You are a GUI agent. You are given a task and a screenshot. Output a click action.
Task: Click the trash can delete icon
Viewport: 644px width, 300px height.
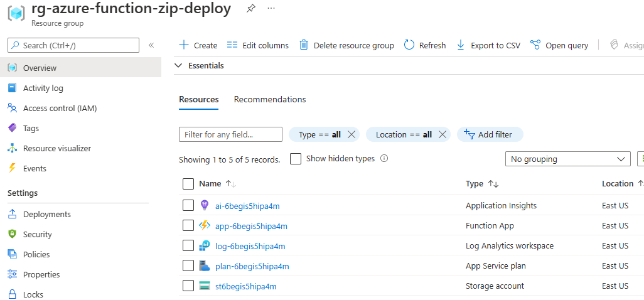tap(304, 45)
